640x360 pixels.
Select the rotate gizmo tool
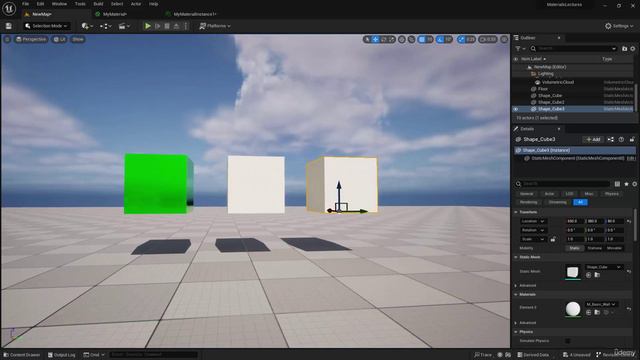click(x=384, y=40)
